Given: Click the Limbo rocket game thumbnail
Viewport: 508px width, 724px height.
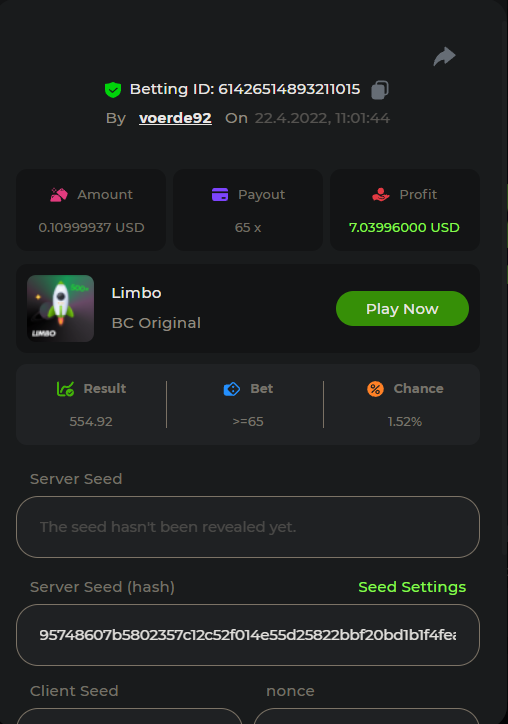Looking at the screenshot, I should click(x=60, y=308).
